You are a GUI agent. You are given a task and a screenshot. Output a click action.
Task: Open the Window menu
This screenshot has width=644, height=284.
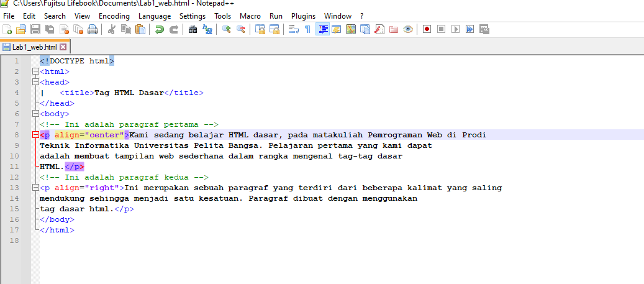click(x=338, y=16)
